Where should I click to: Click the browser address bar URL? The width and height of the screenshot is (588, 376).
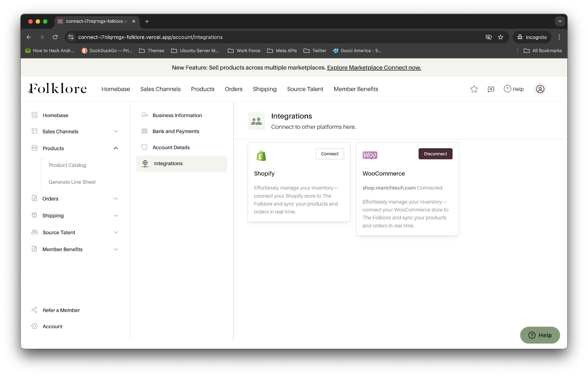pos(150,37)
